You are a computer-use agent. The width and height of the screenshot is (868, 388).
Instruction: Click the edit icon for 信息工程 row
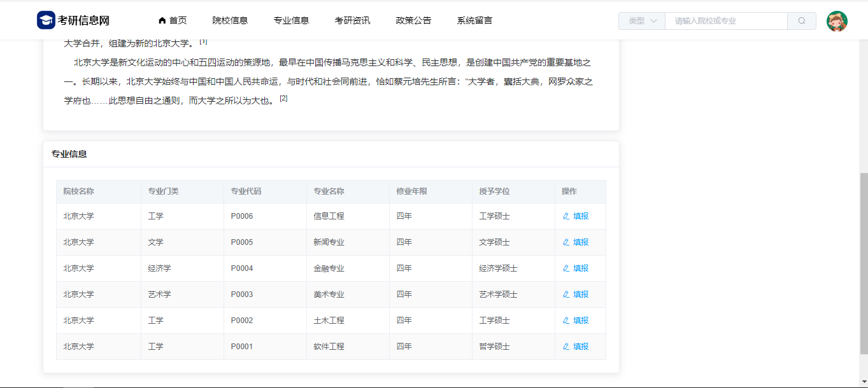pos(566,216)
